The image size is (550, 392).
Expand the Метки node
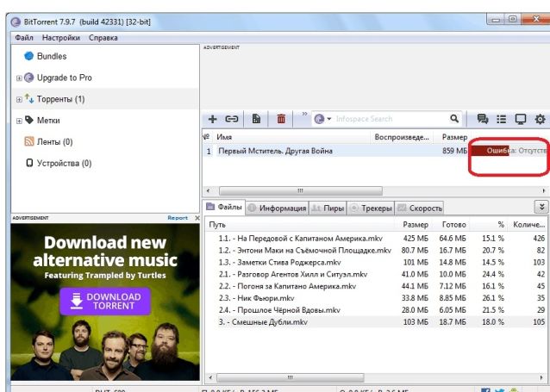(x=19, y=121)
